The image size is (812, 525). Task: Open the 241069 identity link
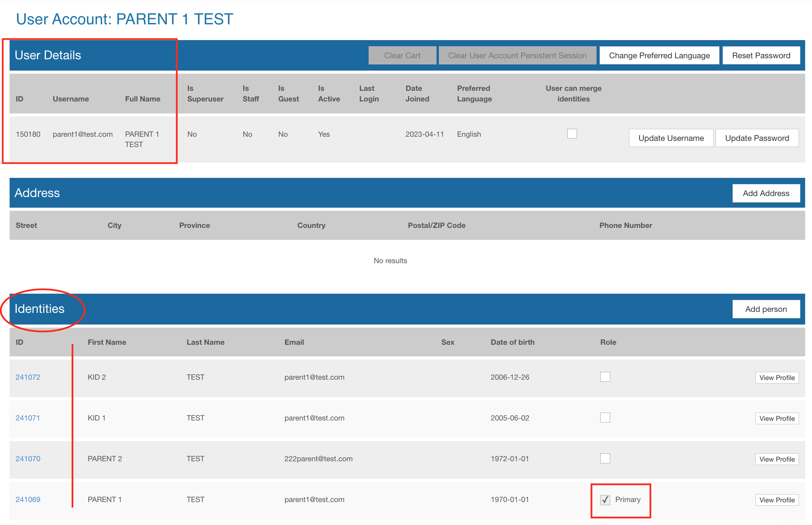click(x=28, y=500)
